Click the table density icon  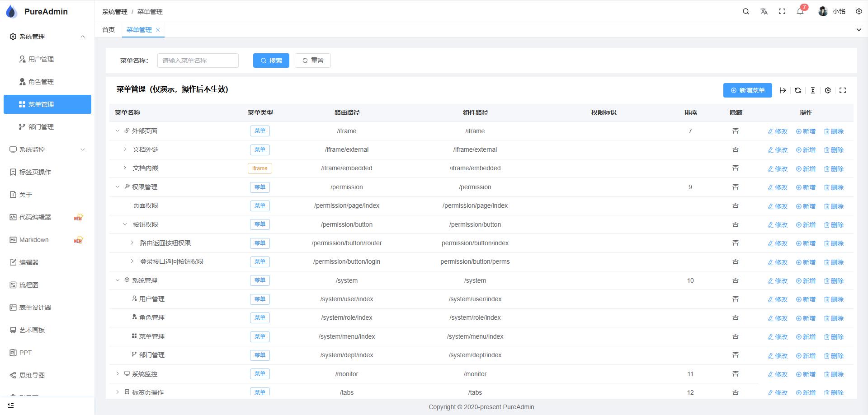(813, 90)
